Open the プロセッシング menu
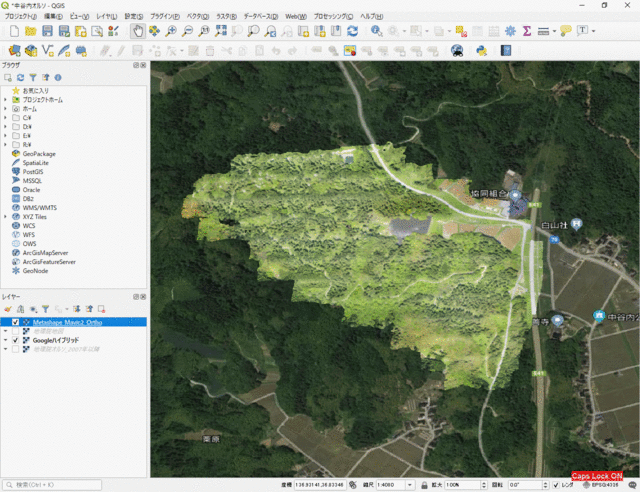 point(333,16)
